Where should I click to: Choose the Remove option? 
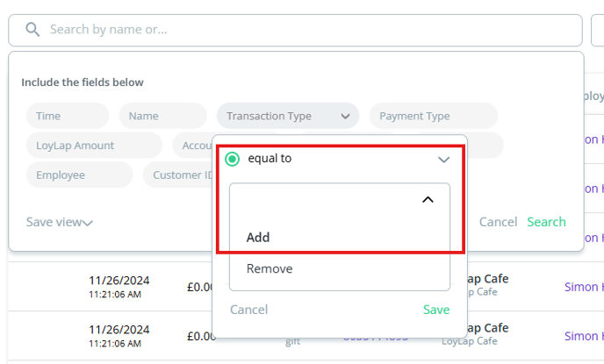(270, 268)
